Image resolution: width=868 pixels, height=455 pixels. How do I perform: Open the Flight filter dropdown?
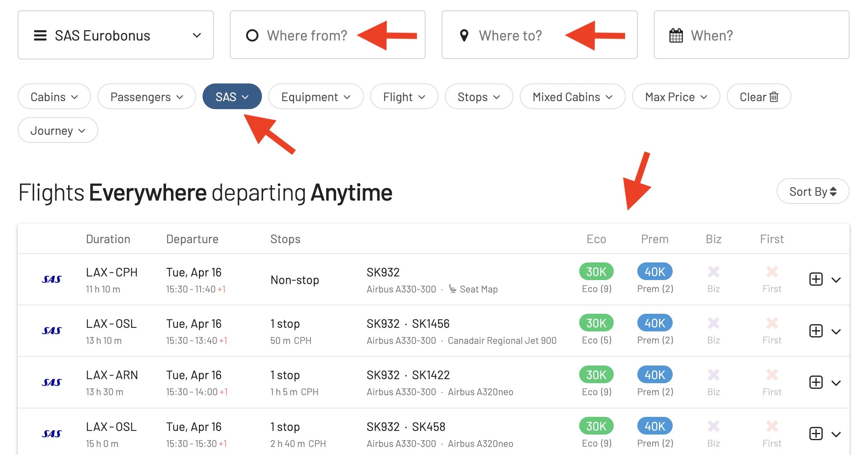pos(404,97)
